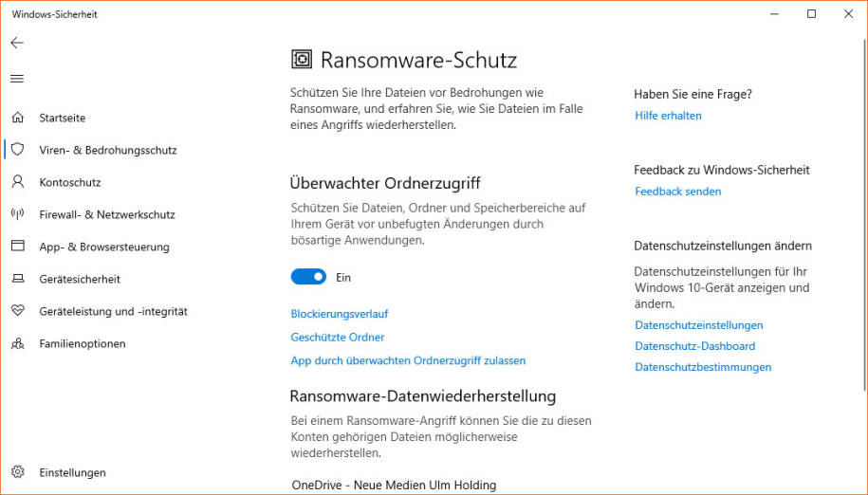Open the hamburger navigation menu
The width and height of the screenshot is (868, 495).
pos(17,79)
